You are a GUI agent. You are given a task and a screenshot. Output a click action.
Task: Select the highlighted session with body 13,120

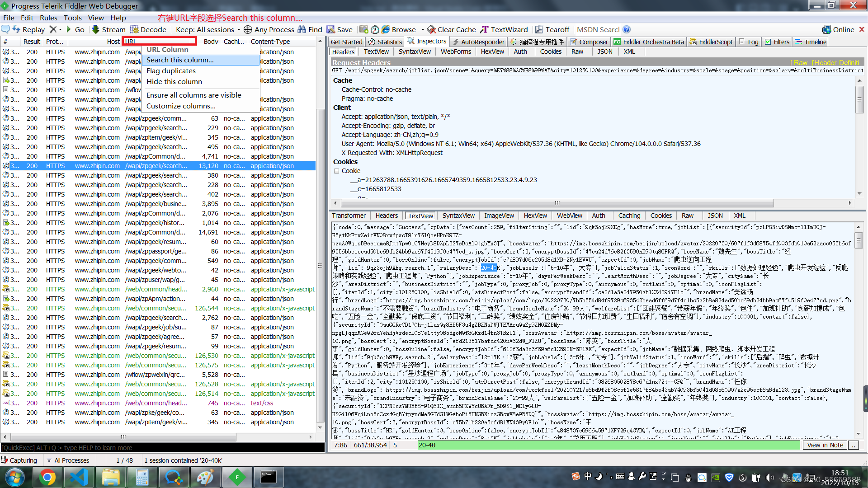158,166
